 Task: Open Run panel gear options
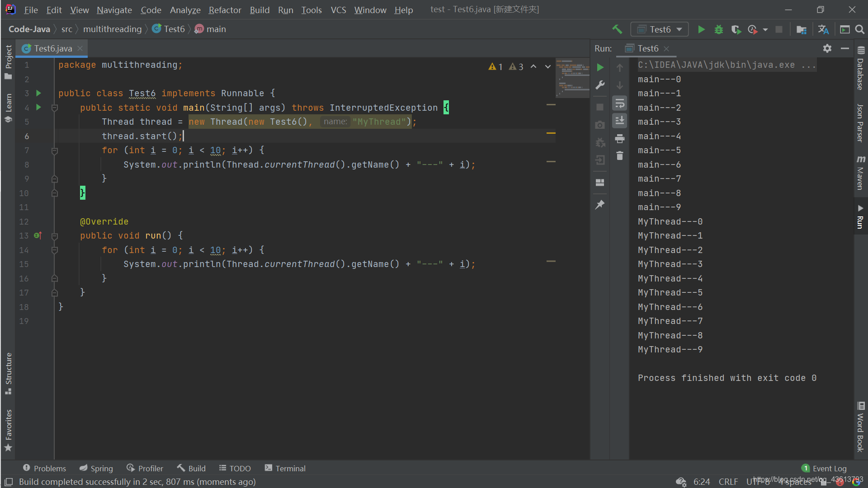[x=827, y=48]
